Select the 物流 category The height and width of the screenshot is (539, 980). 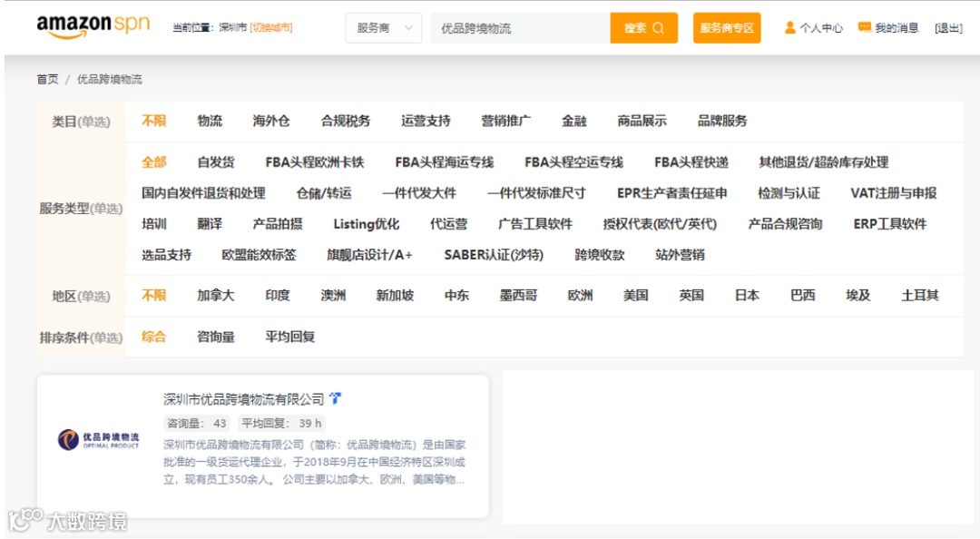point(210,121)
